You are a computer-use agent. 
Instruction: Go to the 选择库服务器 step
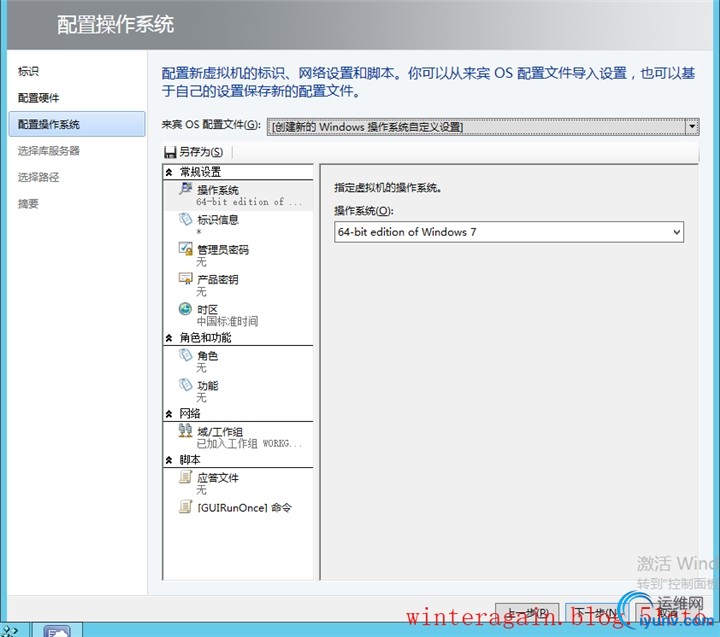(49, 151)
